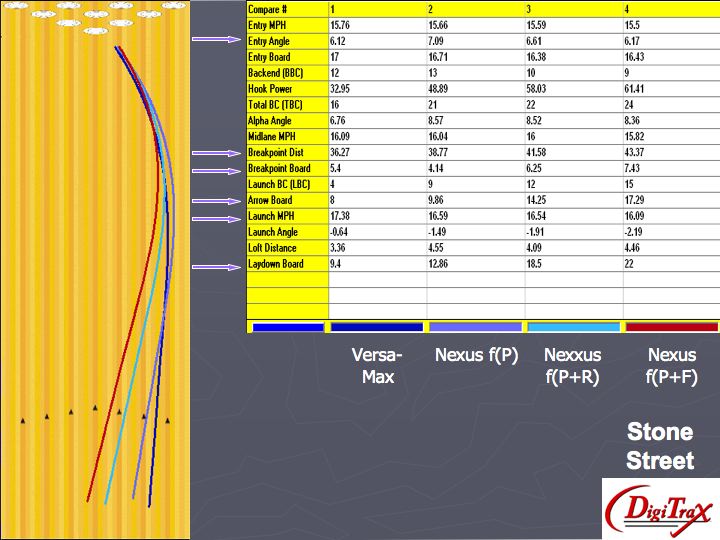Click the Versa-Max label
This screenshot has width=720, height=540.
point(377,366)
